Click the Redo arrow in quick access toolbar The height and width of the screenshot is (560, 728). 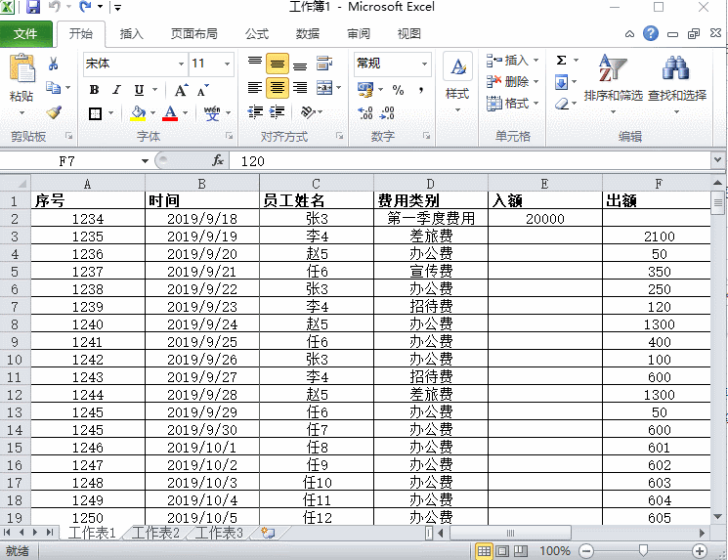(x=85, y=7)
